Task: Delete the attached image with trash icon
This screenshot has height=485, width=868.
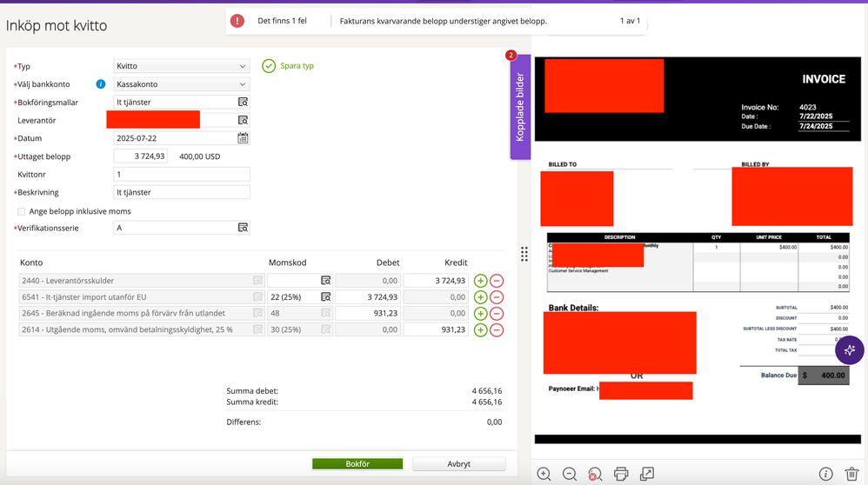Action: 851,474
